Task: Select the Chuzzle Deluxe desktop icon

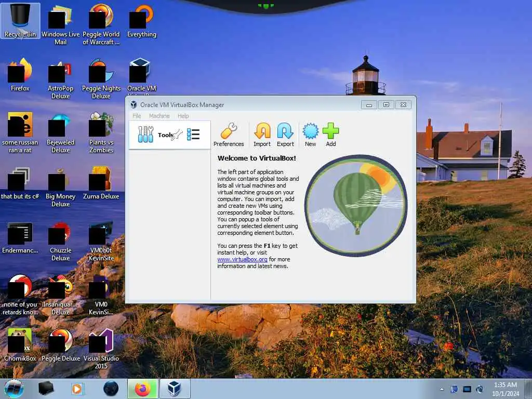Action: point(60,241)
